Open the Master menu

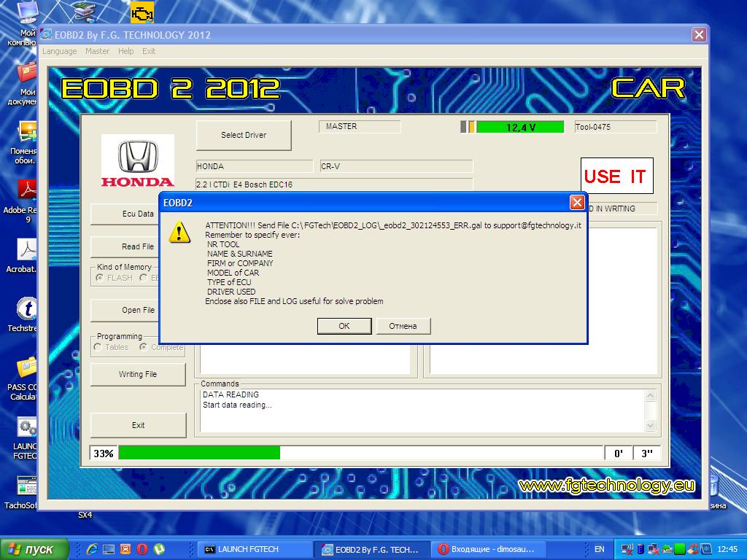point(97,51)
